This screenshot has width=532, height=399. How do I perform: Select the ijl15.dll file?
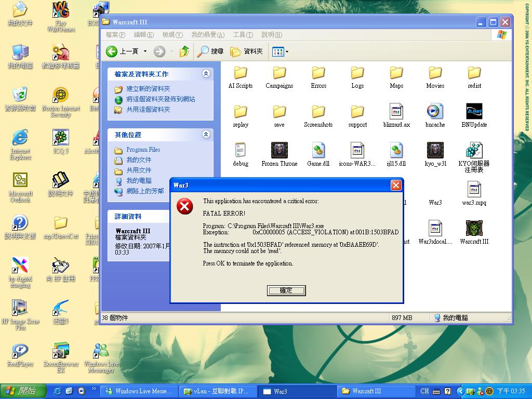pyautogui.click(x=396, y=155)
